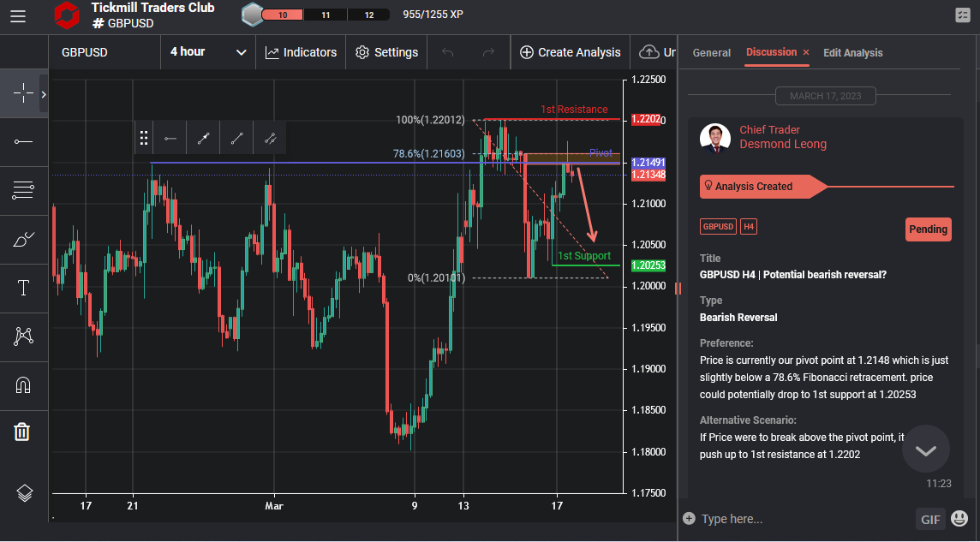Click the GBPUSD tag in analysis

pos(718,227)
